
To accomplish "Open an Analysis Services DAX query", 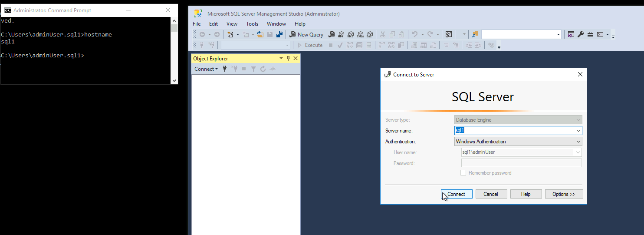I will coord(369,34).
